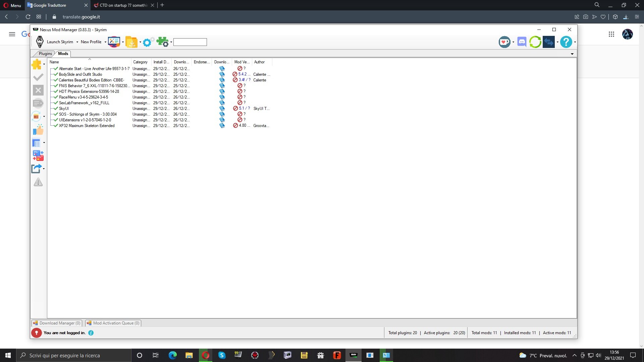This screenshot has height=362, width=644.
Task: Open the Tools monitor-and-wrench icon
Action: click(114, 42)
